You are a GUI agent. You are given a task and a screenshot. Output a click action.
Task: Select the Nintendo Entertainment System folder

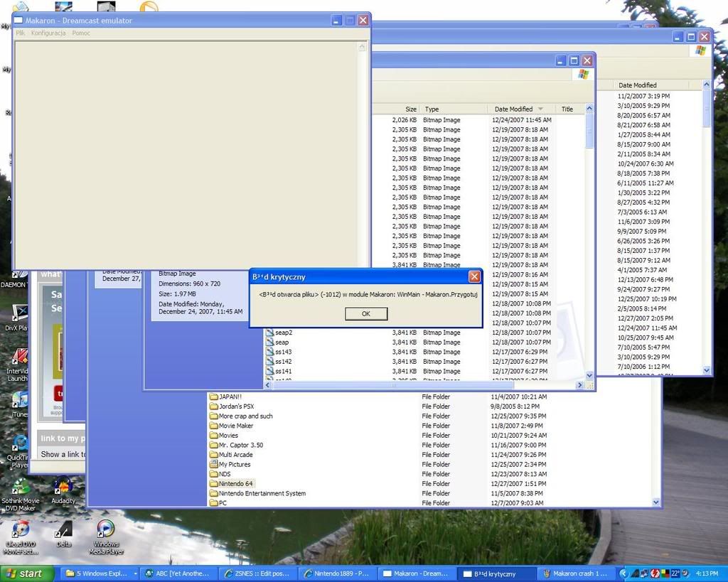pyautogui.click(x=257, y=493)
